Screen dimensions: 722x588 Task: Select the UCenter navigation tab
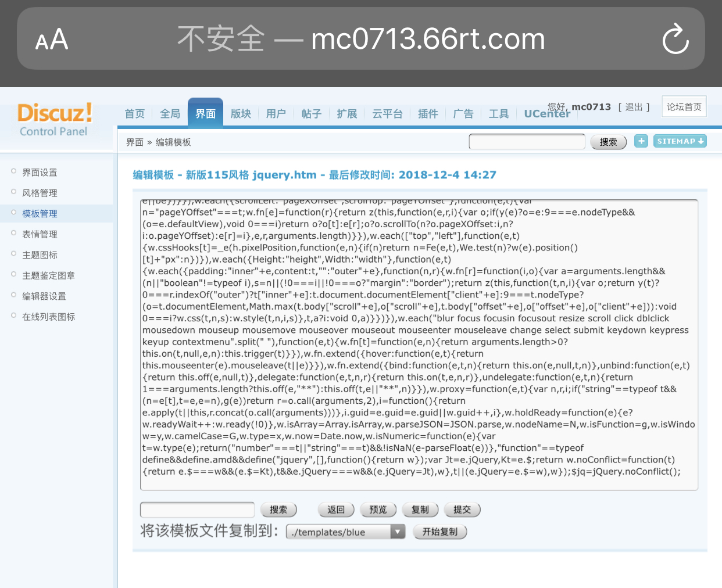point(546,114)
